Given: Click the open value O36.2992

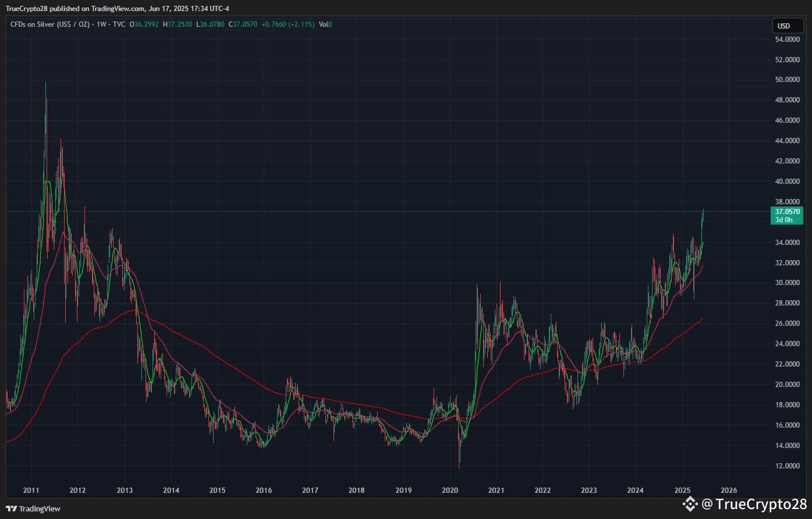Looking at the screenshot, I should (144, 24).
